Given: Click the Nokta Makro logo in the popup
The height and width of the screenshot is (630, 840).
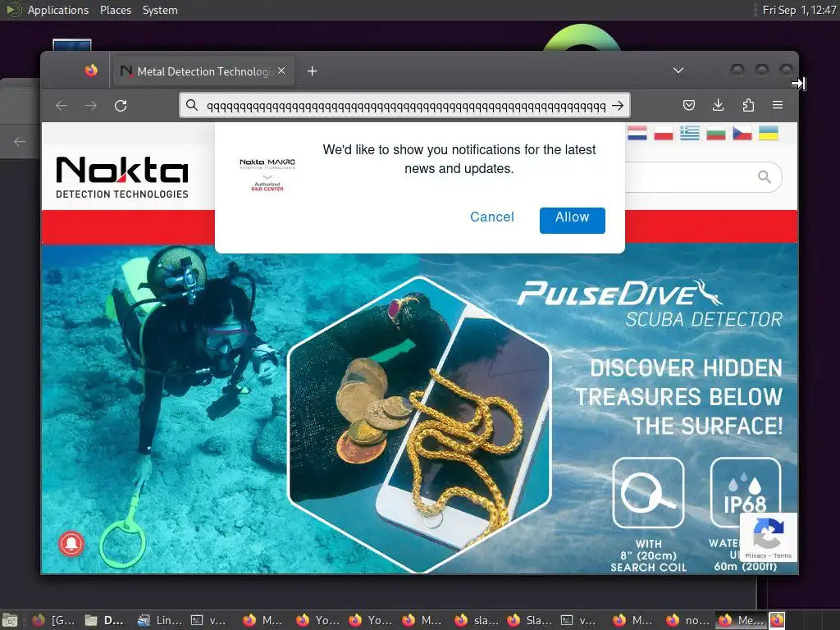Looking at the screenshot, I should click(x=267, y=175).
